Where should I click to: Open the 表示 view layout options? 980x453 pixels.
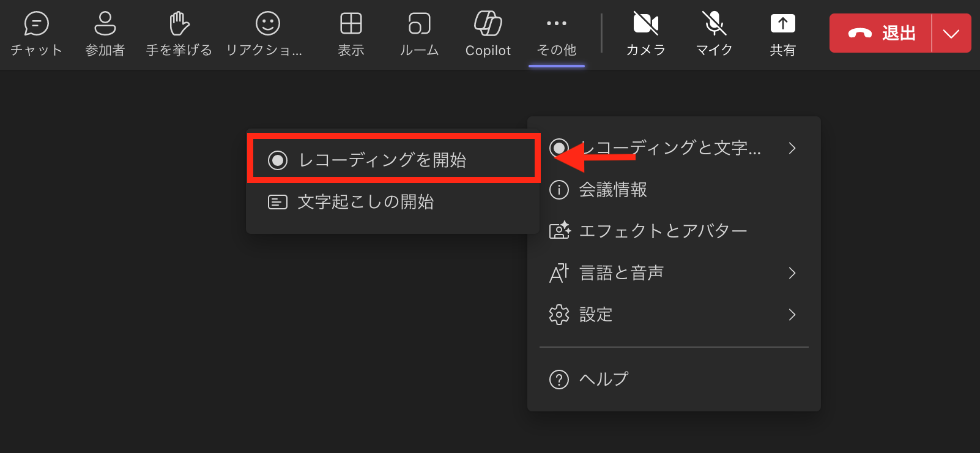pos(351,34)
